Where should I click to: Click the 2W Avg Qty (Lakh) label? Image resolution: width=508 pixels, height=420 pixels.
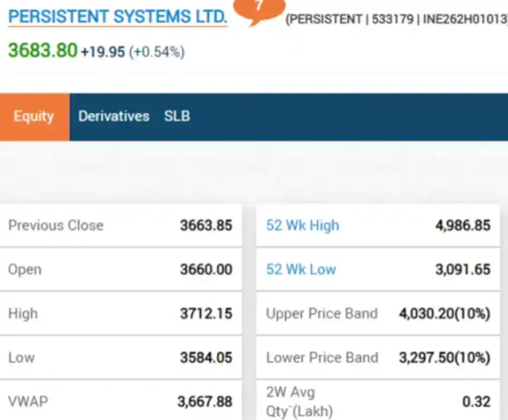pos(300,402)
